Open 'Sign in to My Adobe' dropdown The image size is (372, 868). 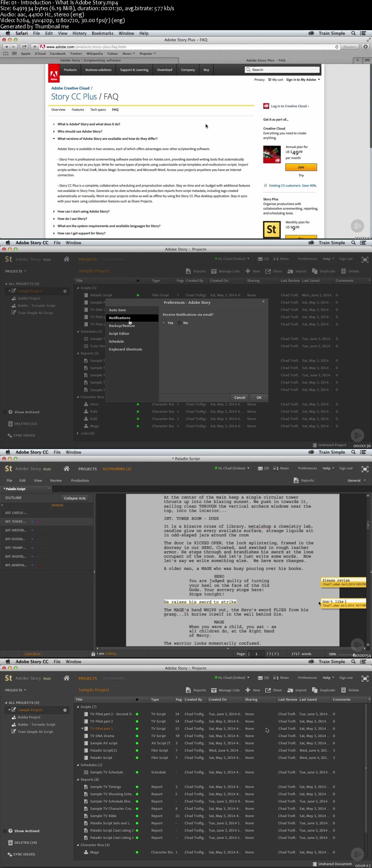pos(303,80)
